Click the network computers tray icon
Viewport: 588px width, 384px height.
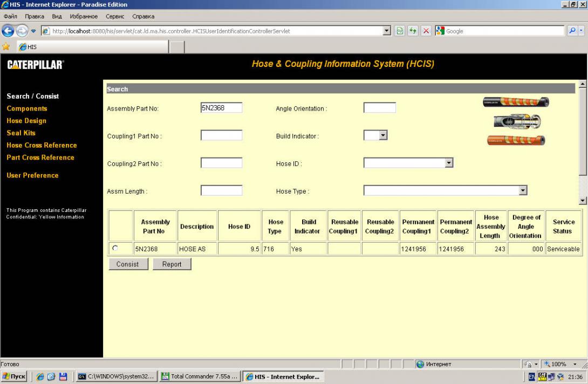pos(551,377)
